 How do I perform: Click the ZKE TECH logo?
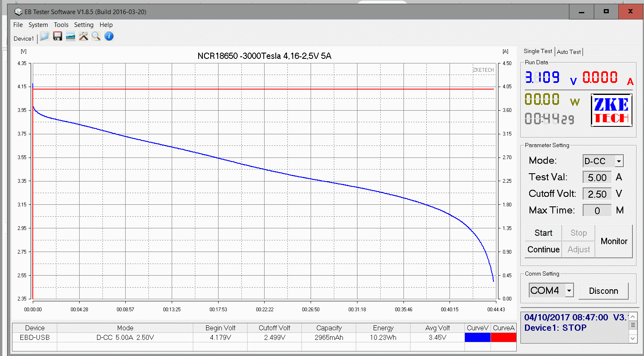coord(611,110)
